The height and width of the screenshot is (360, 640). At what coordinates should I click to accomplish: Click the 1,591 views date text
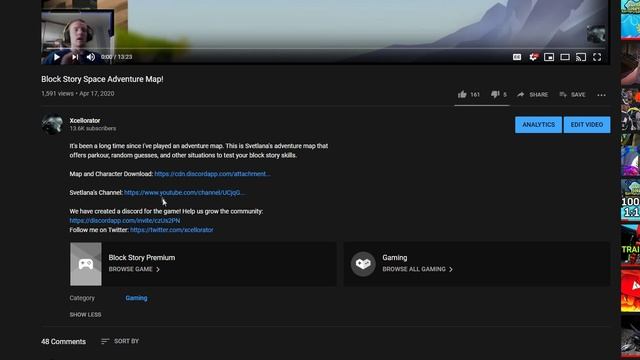click(x=78, y=93)
